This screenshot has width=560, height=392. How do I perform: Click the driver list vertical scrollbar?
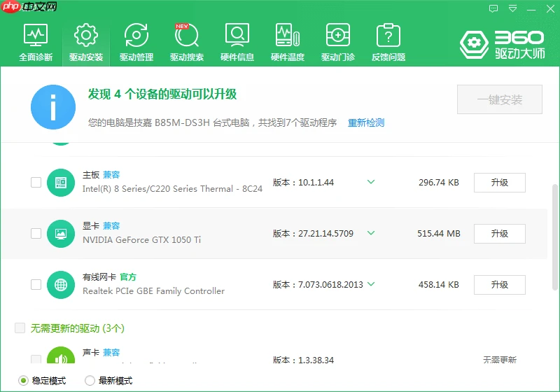click(x=555, y=237)
